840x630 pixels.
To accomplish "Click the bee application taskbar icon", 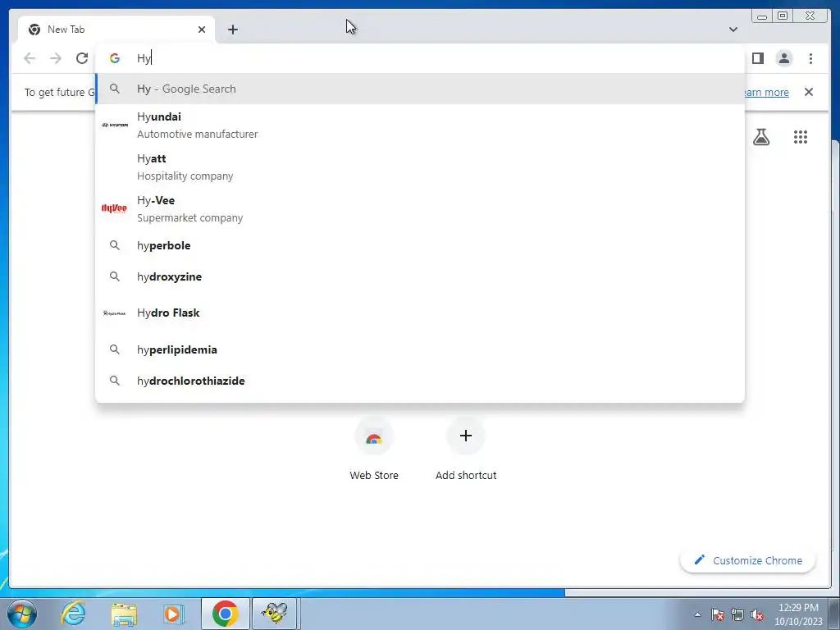I will click(274, 614).
